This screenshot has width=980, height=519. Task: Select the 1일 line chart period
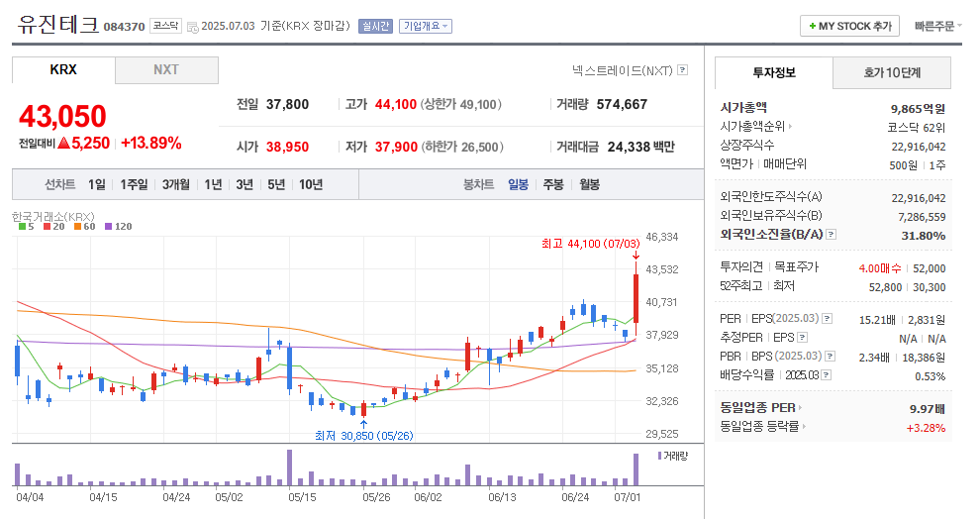tap(96, 184)
